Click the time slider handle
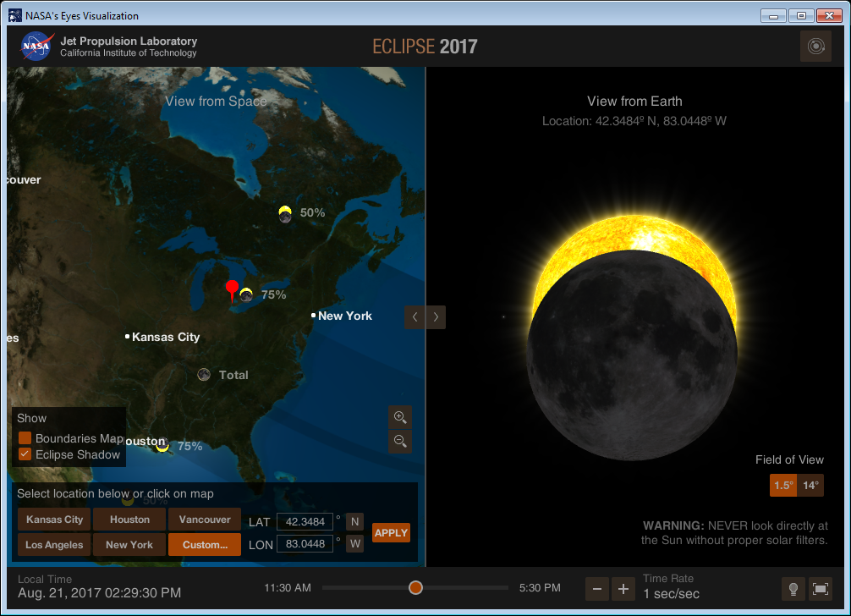Image resolution: width=851 pixels, height=616 pixels. coord(415,588)
